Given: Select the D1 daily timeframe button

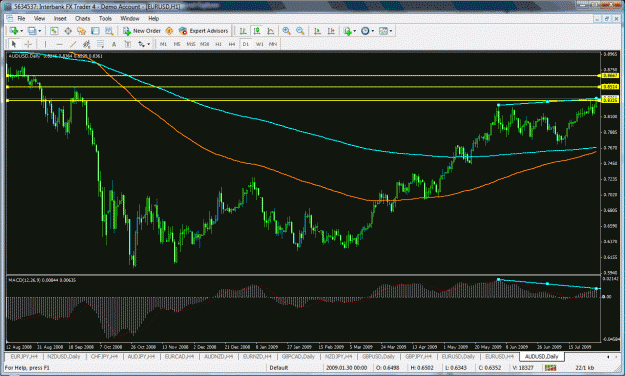Looking at the screenshot, I should pos(246,44).
